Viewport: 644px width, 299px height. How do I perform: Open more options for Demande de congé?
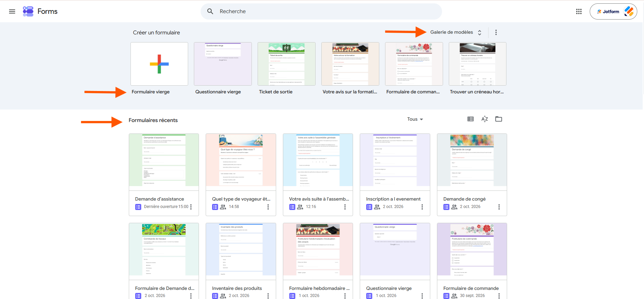(499, 207)
